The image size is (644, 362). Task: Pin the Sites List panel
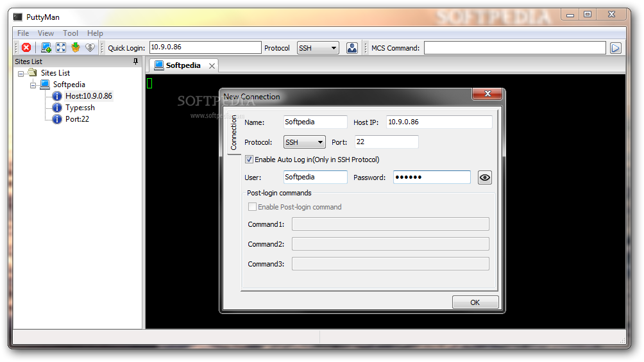[135, 61]
